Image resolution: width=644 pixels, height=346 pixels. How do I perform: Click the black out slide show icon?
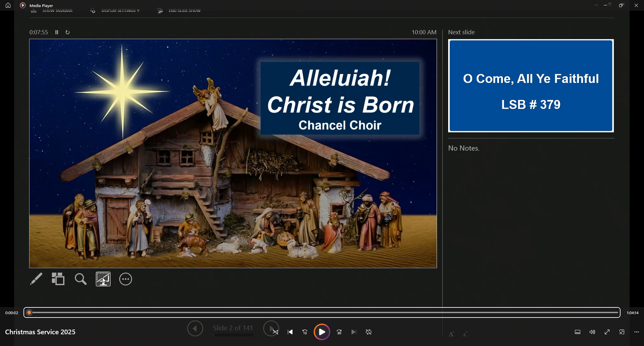click(103, 279)
